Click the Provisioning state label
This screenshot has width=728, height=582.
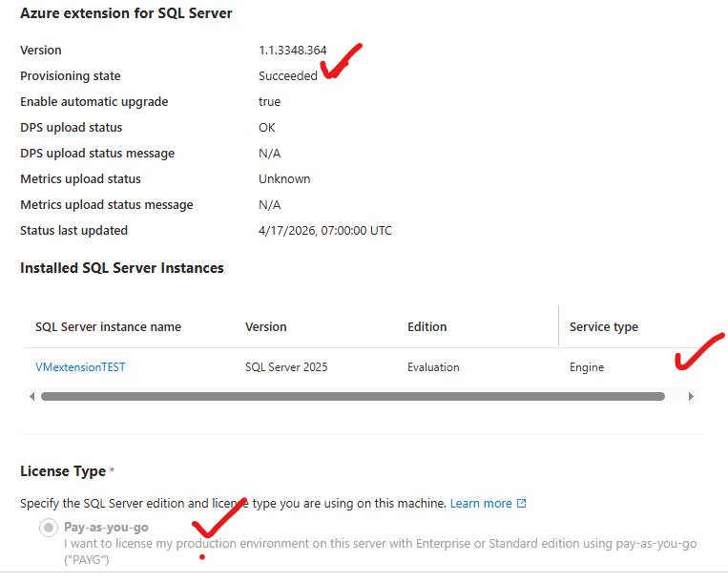(x=71, y=76)
